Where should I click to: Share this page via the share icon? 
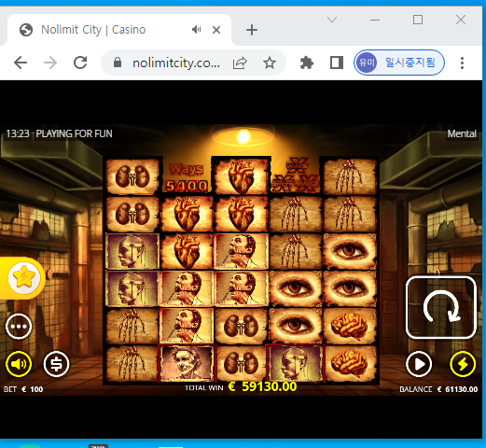point(240,63)
